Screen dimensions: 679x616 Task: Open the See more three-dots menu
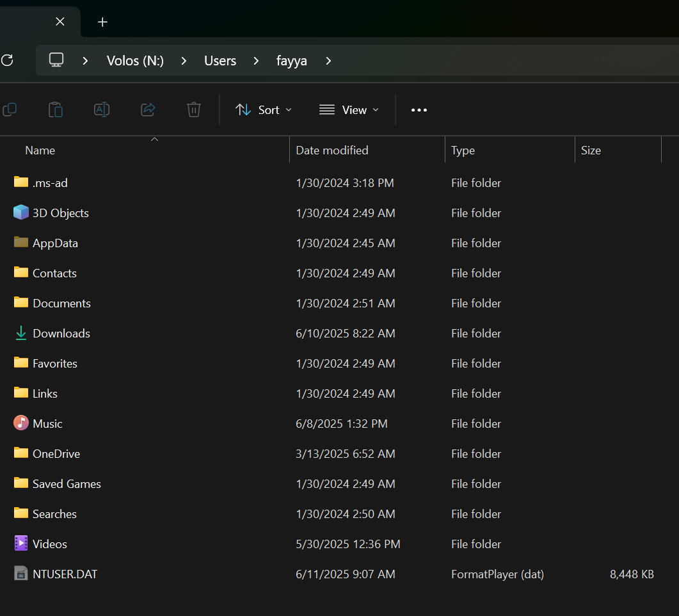419,110
